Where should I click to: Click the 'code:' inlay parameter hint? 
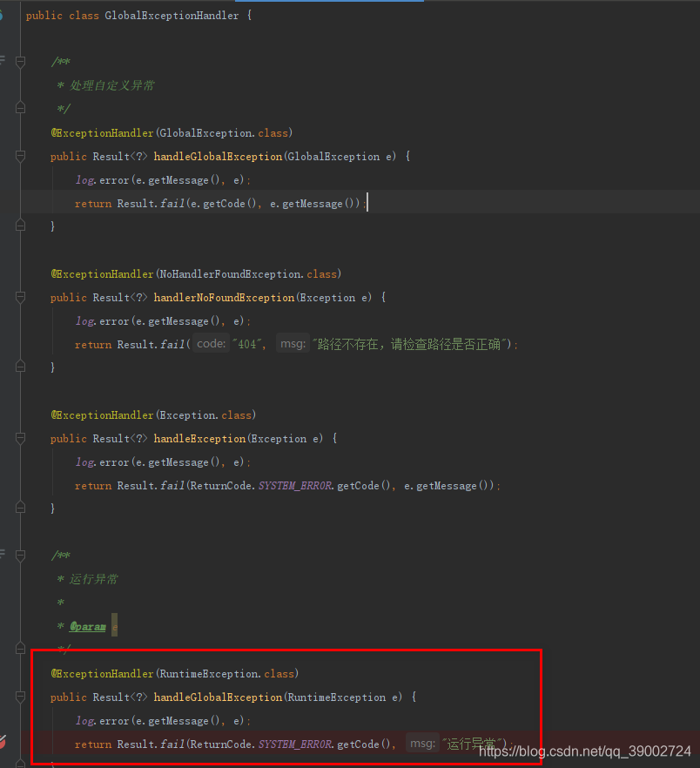coord(211,344)
